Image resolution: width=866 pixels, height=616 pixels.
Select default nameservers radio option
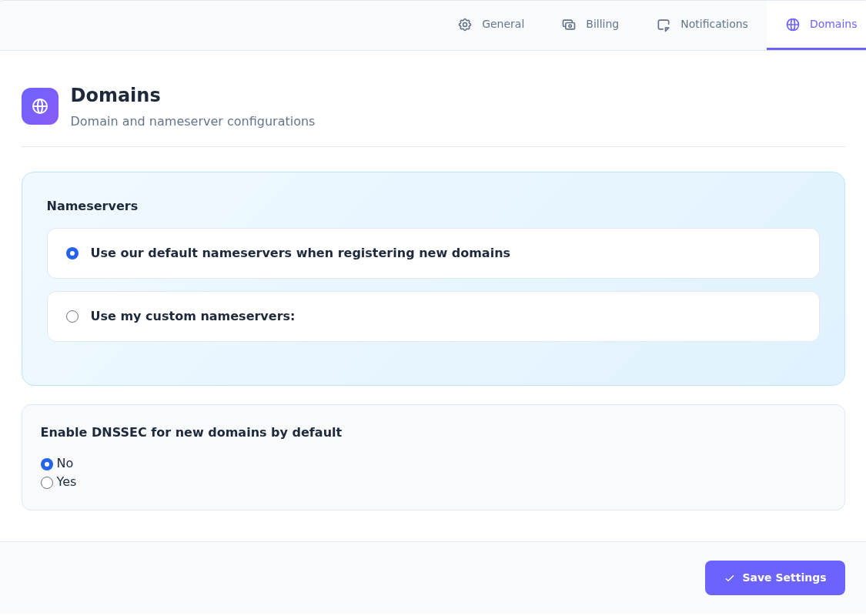point(72,253)
